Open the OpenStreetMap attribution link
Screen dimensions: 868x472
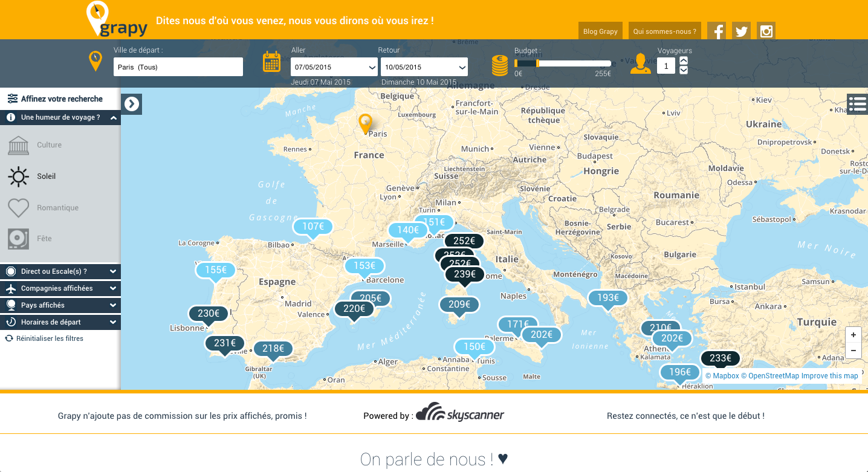point(770,376)
